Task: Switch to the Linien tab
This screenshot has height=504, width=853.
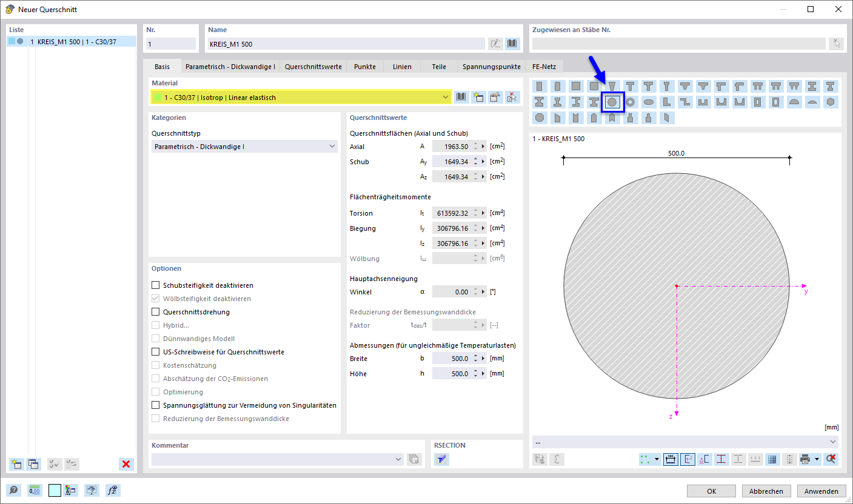Action: point(402,67)
